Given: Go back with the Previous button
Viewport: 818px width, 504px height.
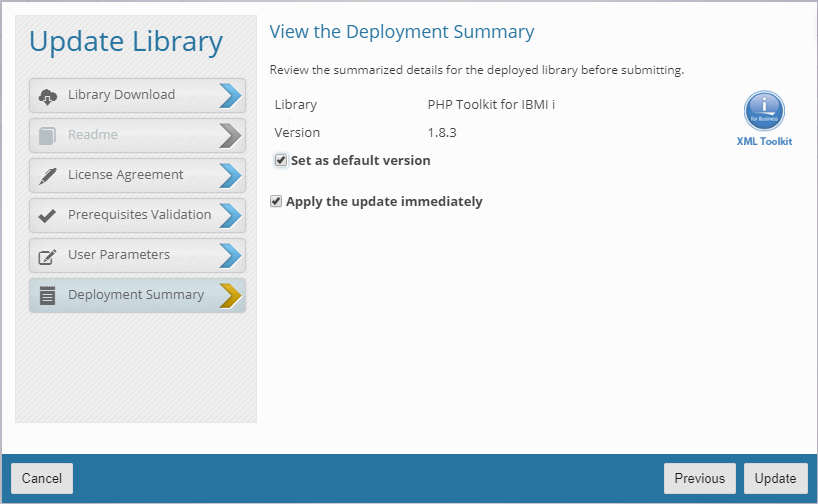Looking at the screenshot, I should coord(699,478).
